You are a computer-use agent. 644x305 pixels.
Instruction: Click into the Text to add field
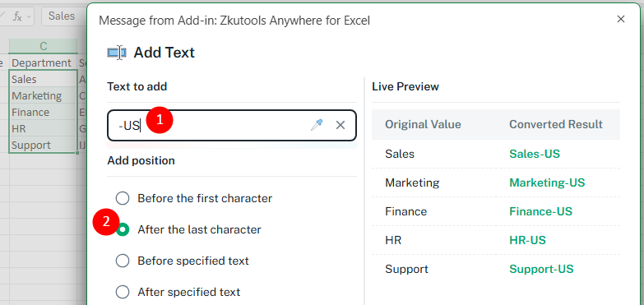click(232, 125)
